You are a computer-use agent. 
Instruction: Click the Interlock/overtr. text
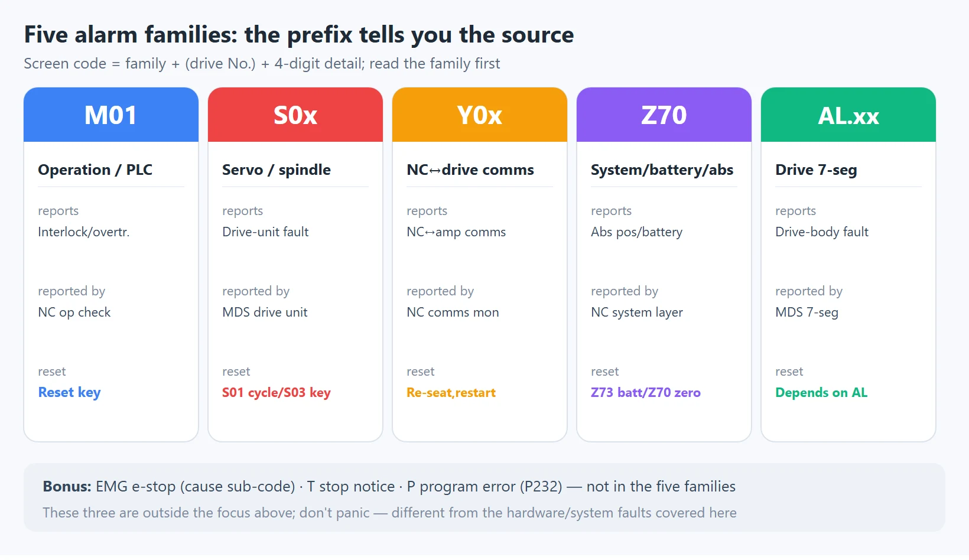click(x=84, y=232)
